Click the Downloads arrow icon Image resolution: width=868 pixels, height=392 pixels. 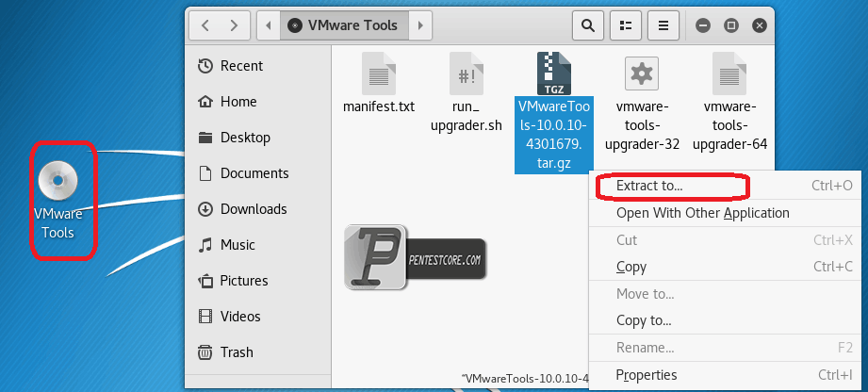point(205,209)
